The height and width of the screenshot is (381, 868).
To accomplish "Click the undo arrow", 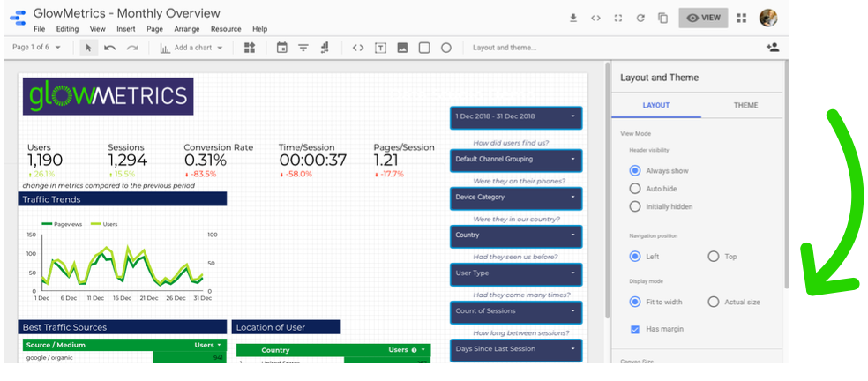I will [110, 48].
